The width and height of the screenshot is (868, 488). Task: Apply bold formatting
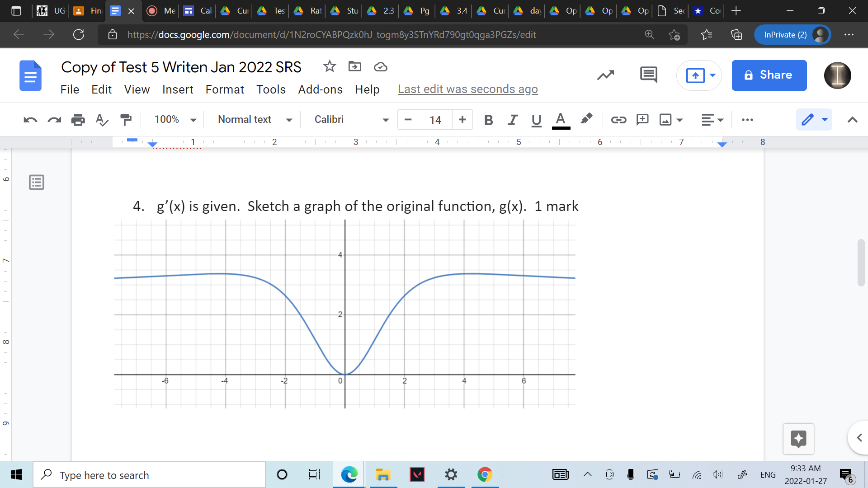pos(488,120)
